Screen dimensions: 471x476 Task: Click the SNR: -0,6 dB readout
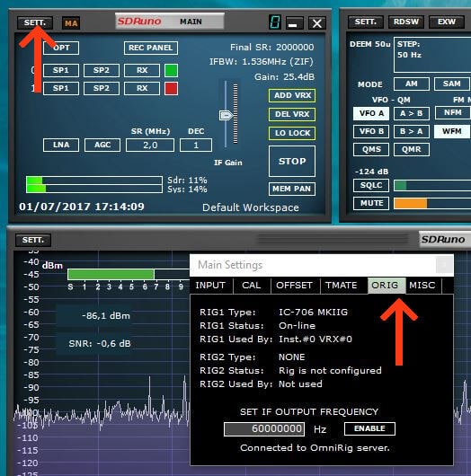[x=100, y=344]
